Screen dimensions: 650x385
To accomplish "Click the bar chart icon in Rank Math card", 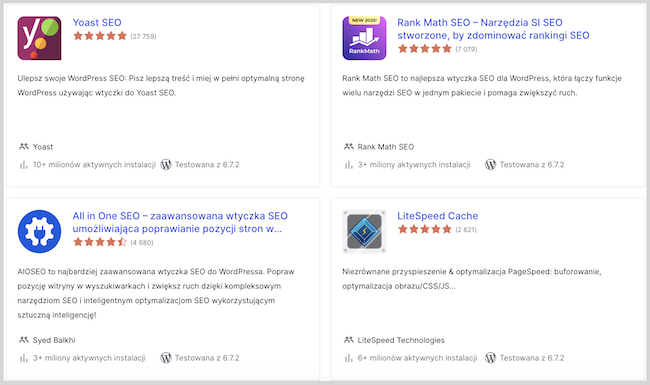I will point(349,165).
